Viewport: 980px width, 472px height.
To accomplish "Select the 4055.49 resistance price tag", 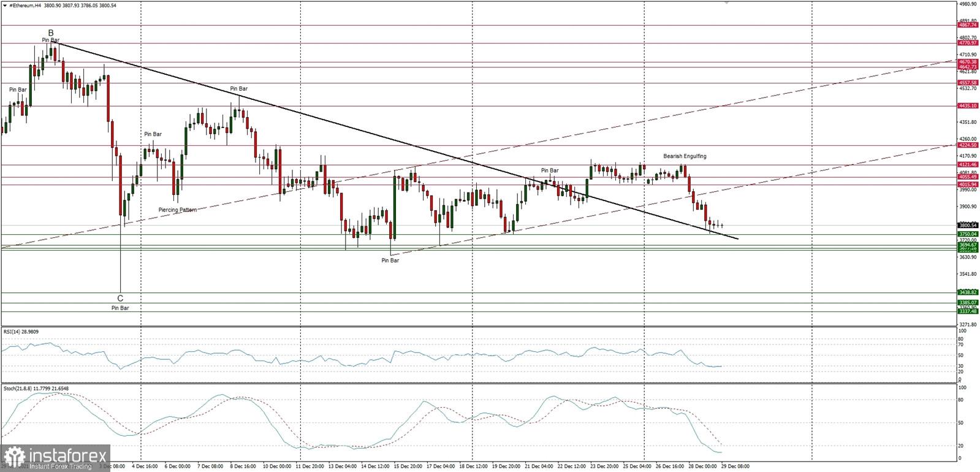I will coord(968,177).
